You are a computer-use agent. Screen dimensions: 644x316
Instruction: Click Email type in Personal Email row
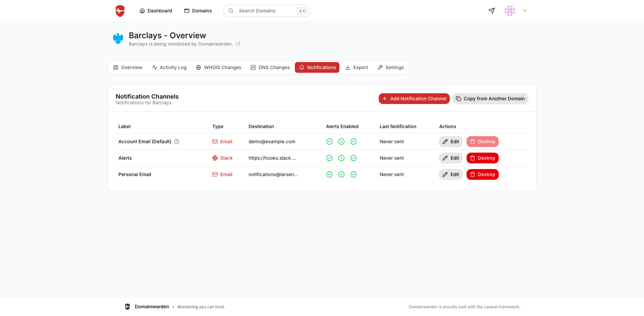[x=222, y=174]
